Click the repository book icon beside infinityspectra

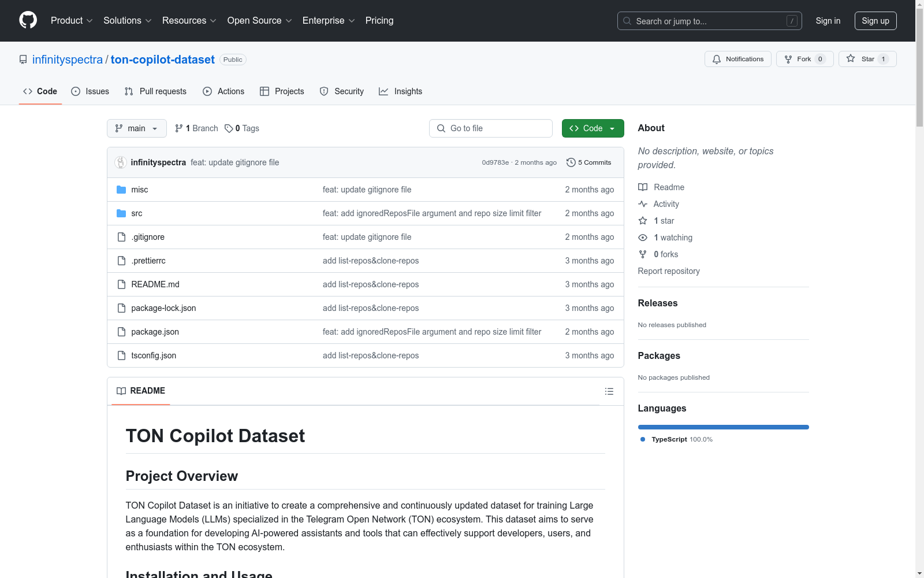pyautogui.click(x=23, y=60)
